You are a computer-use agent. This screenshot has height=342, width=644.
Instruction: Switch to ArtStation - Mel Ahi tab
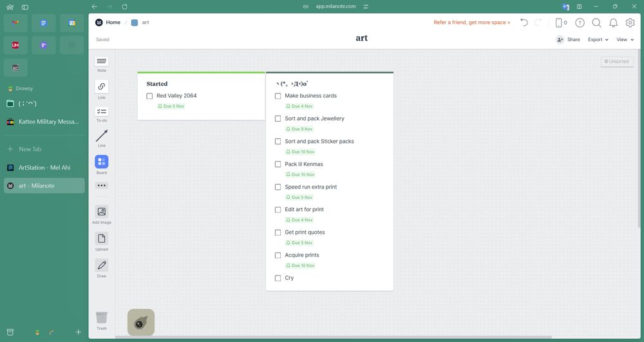click(x=44, y=167)
